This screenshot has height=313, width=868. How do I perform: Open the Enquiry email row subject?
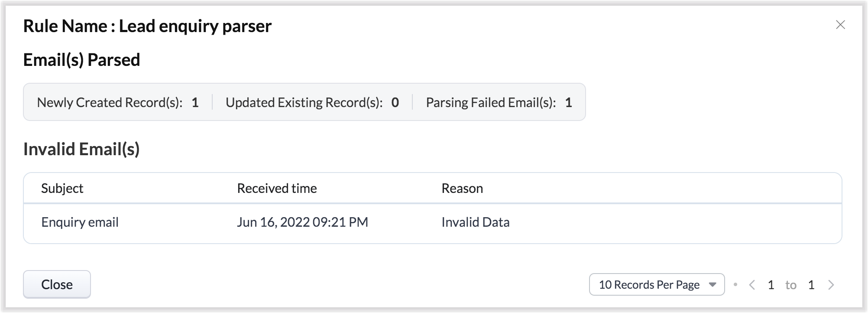80,222
